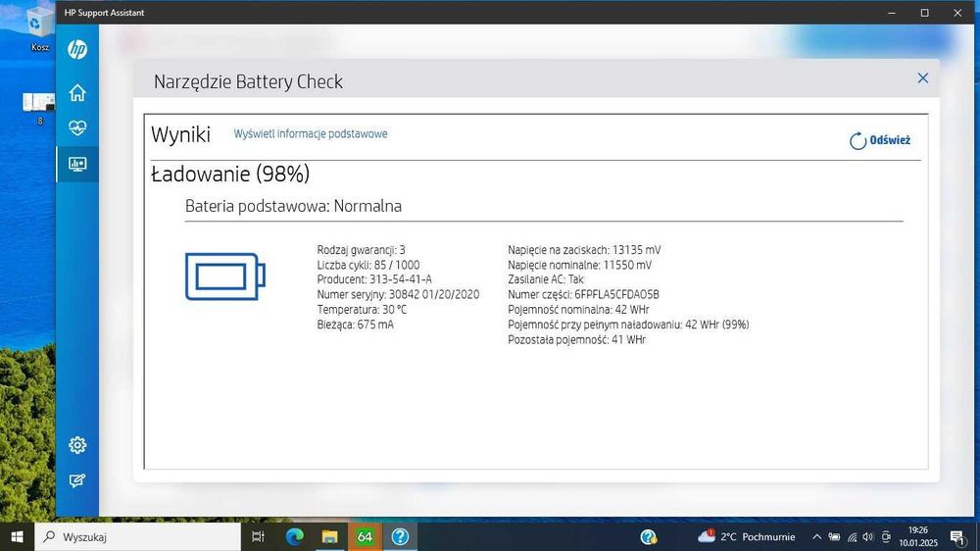Open the health heart icon section
This screenshot has width=980, height=551.
tap(77, 128)
